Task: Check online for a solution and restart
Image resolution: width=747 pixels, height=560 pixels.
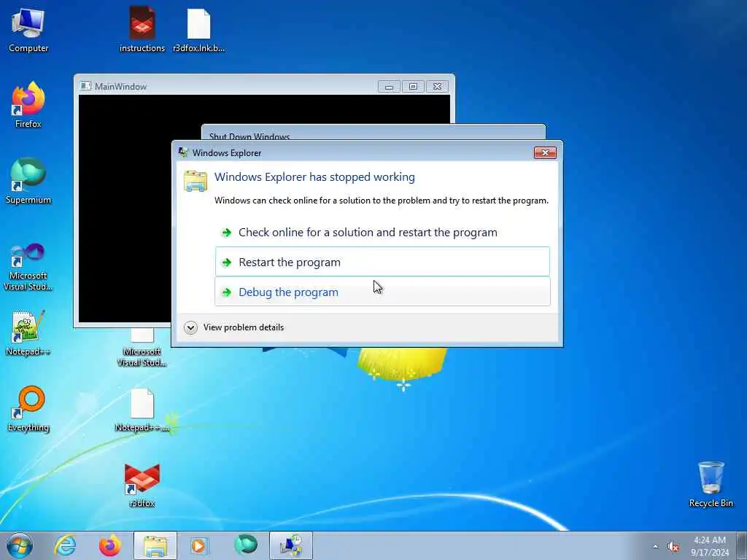Action: tap(382, 233)
